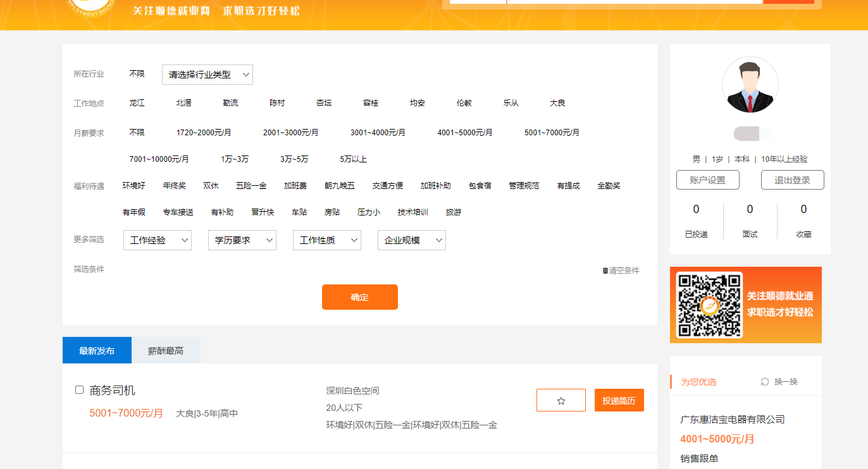Click the refresh icon next to 换一换
This screenshot has width=868, height=469.
[764, 382]
